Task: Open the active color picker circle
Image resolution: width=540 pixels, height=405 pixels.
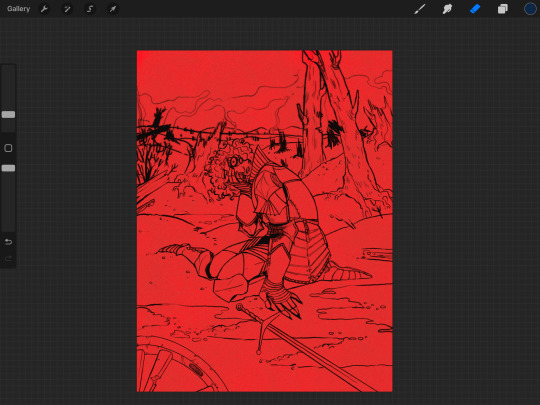Action: [530, 9]
